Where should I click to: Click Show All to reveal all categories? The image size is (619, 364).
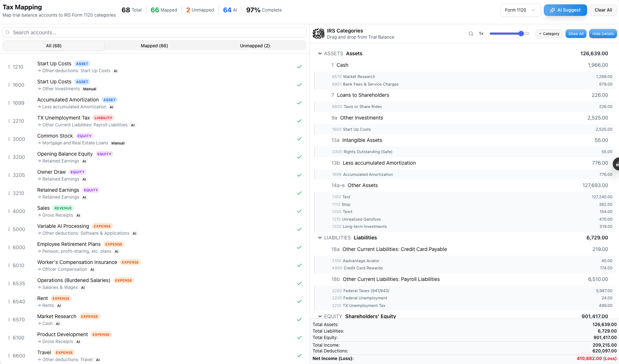[576, 33]
